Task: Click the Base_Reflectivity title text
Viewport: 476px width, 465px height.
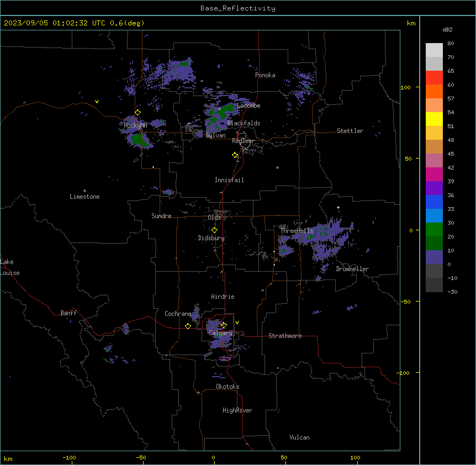Action: tap(238, 8)
